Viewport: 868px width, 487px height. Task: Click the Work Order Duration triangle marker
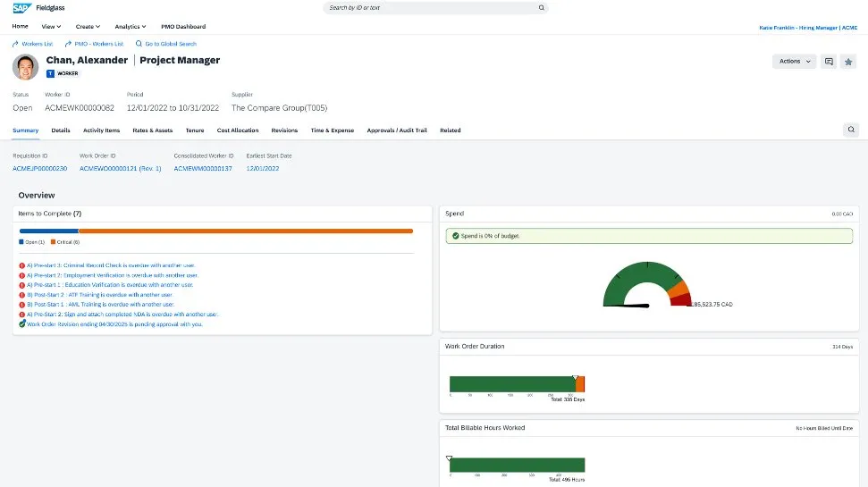click(575, 377)
